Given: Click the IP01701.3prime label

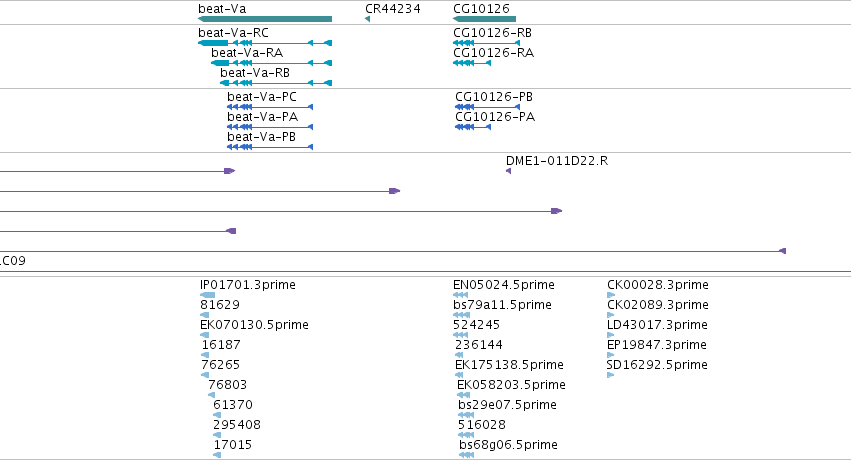Looking at the screenshot, I should [247, 285].
